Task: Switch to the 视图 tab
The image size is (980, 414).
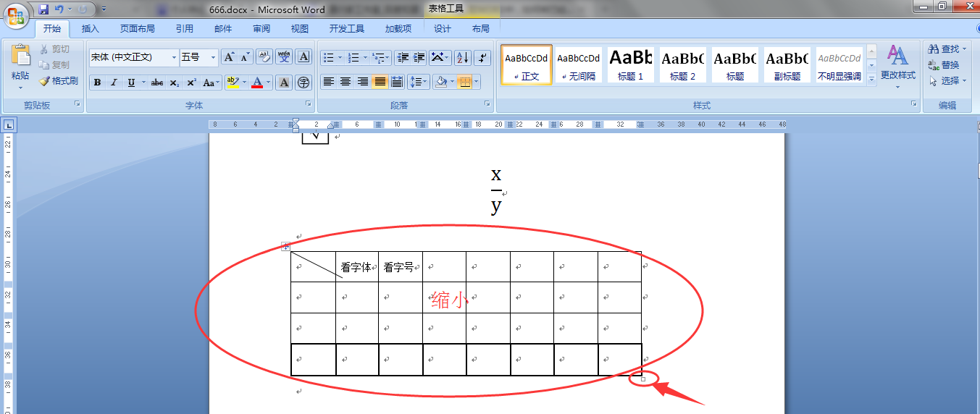Action: tap(300, 29)
